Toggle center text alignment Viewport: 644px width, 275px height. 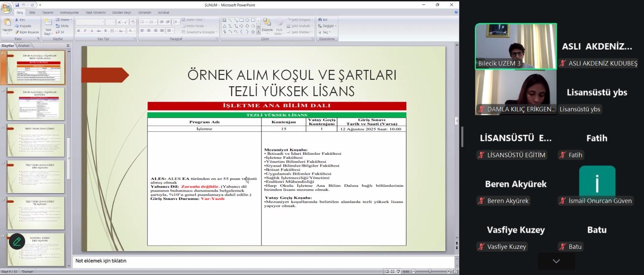pos(149,31)
